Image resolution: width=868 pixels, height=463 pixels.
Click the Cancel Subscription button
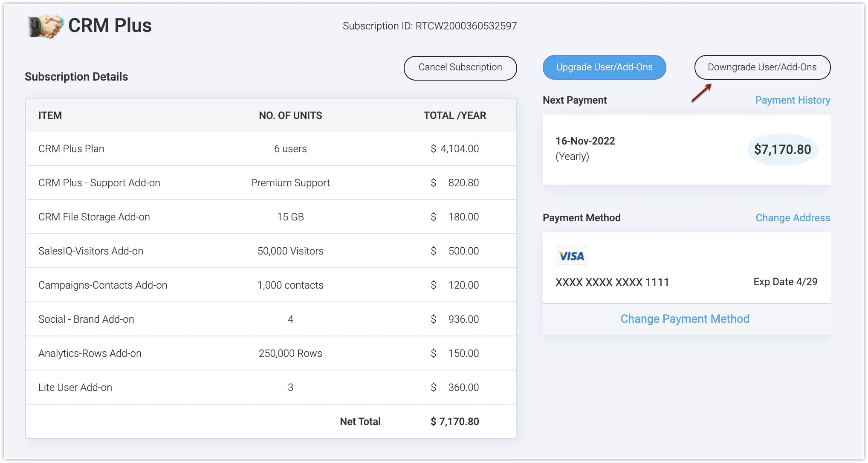(460, 68)
